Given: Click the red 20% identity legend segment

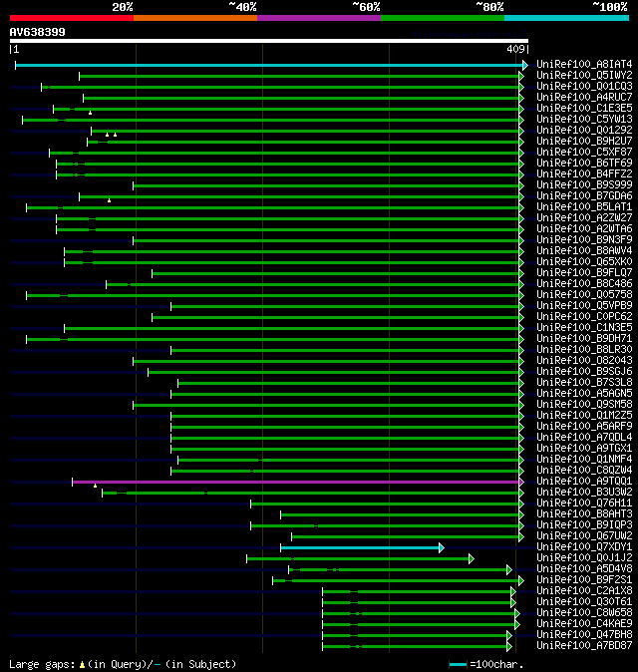Looking at the screenshot, I should pos(72,18).
